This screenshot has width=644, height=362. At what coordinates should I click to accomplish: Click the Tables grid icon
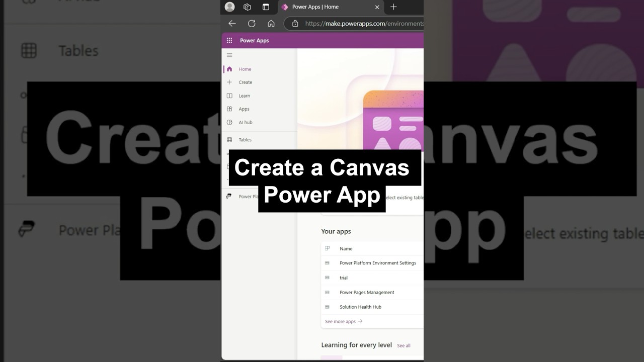click(229, 140)
